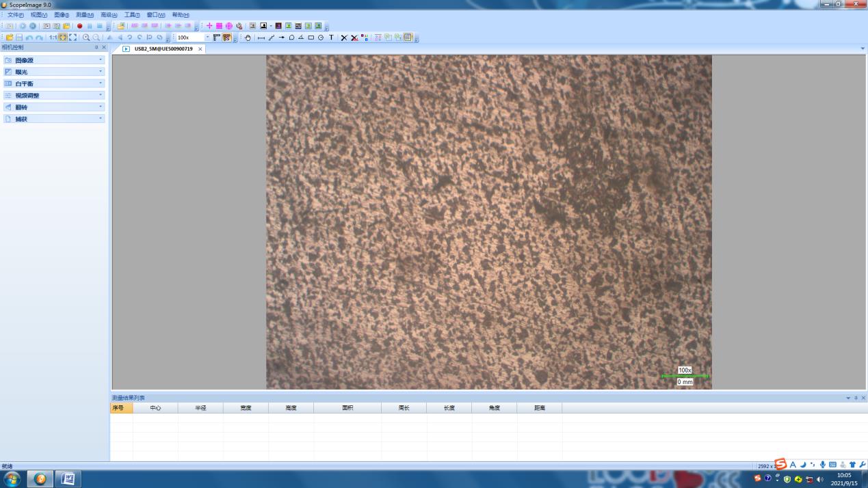Click the 周长 column header
Image resolution: width=868 pixels, height=488 pixels.
click(404, 408)
